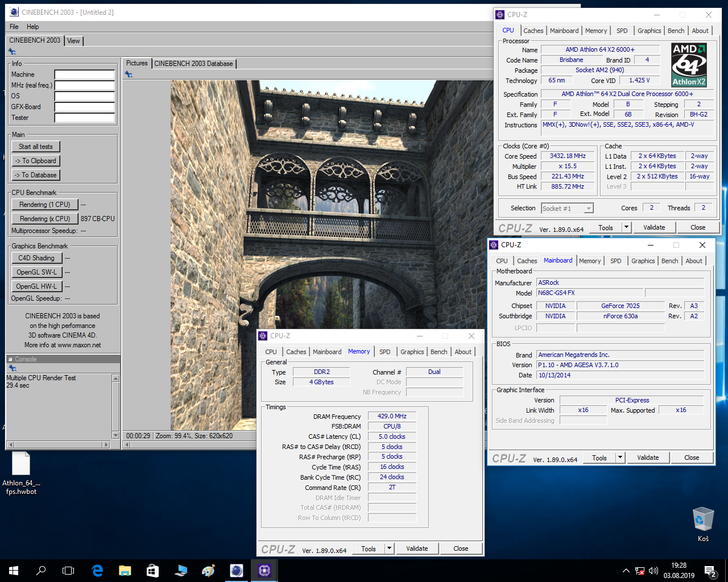Click volume speaker tray icon
Screen dimensions: 728x582
pyautogui.click(x=653, y=571)
